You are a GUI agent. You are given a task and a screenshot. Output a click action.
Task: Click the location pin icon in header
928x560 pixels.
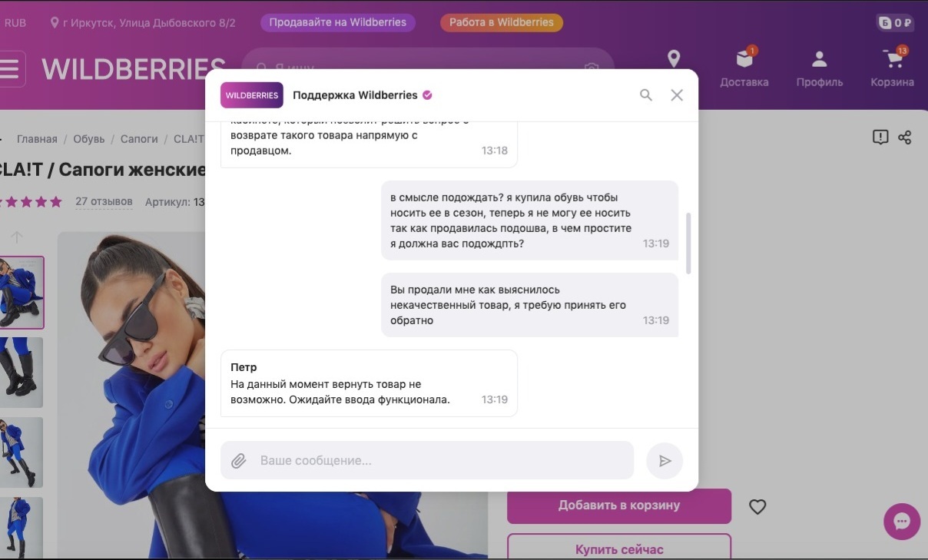pos(674,58)
